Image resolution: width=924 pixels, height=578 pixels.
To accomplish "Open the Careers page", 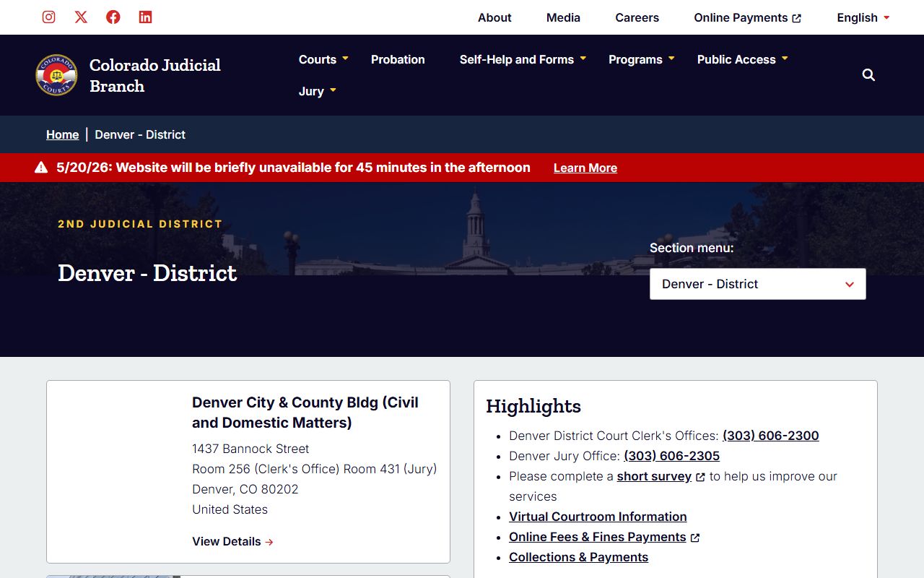I will [x=637, y=17].
